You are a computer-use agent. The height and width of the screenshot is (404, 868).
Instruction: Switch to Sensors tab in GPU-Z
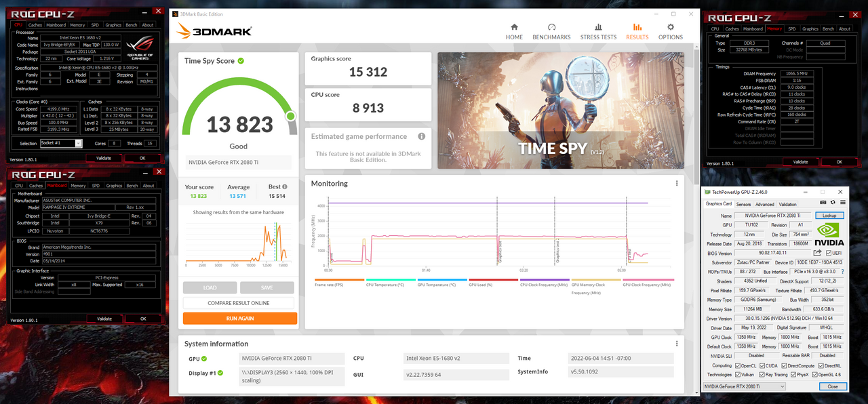click(x=743, y=204)
